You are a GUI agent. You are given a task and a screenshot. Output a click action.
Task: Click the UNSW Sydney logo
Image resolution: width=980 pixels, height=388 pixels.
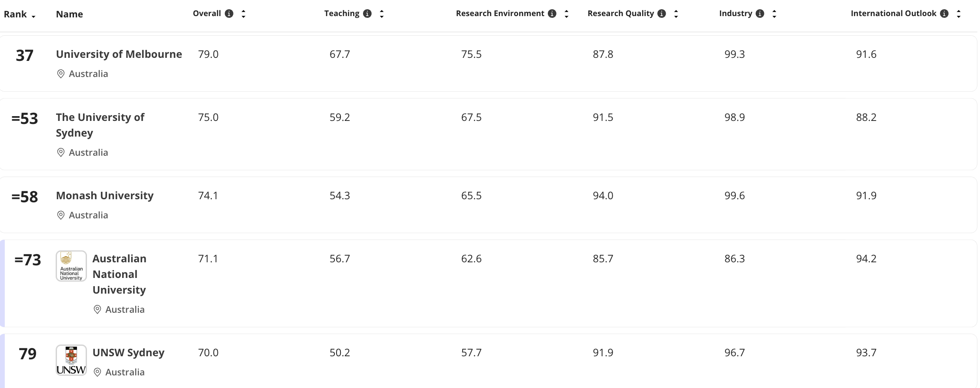[x=71, y=360]
